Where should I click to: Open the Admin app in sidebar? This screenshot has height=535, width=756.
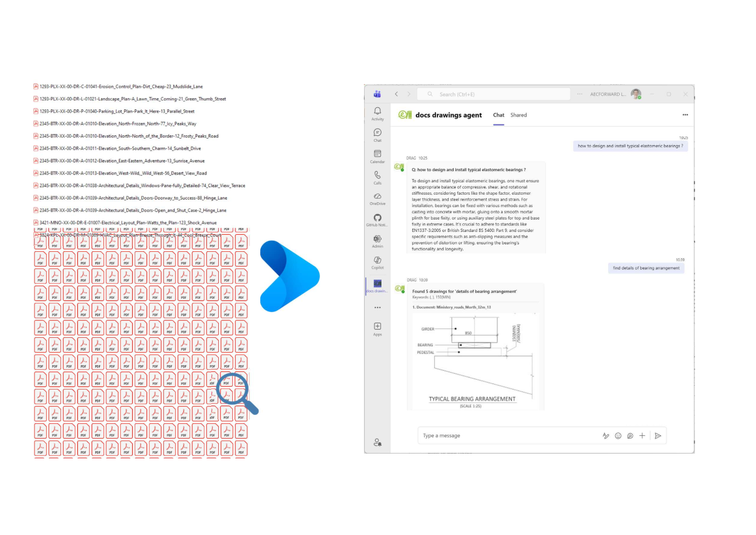click(x=377, y=241)
